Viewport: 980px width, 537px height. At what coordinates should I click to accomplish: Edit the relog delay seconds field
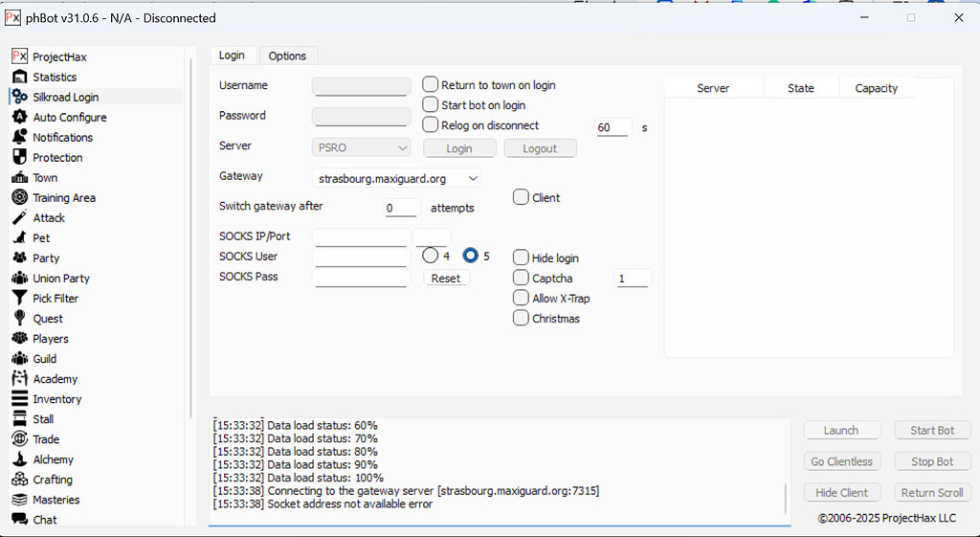pos(612,127)
